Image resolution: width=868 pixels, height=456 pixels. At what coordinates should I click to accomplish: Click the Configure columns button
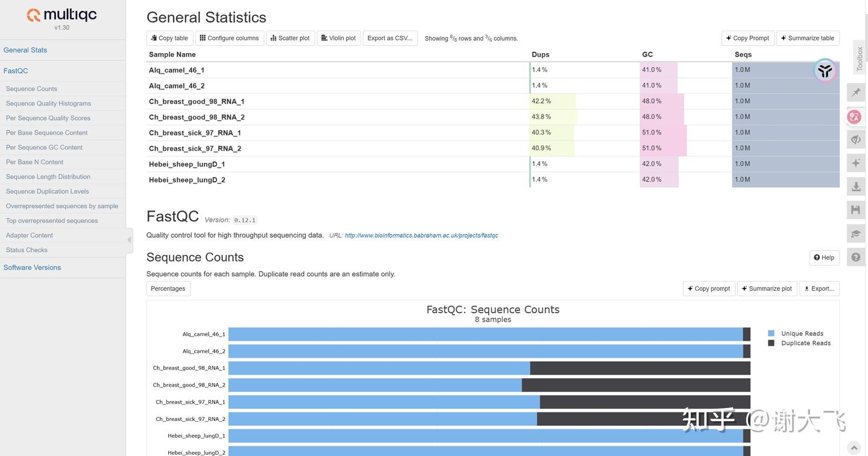pyautogui.click(x=229, y=38)
